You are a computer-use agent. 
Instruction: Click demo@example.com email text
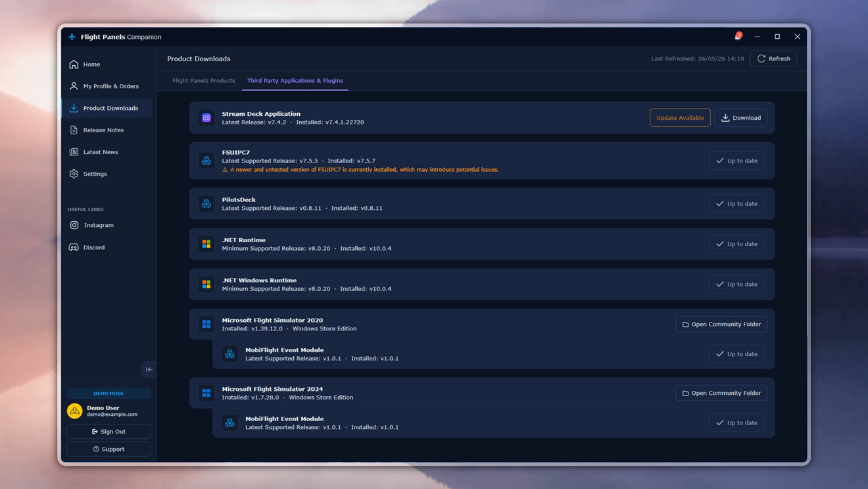[x=112, y=415]
